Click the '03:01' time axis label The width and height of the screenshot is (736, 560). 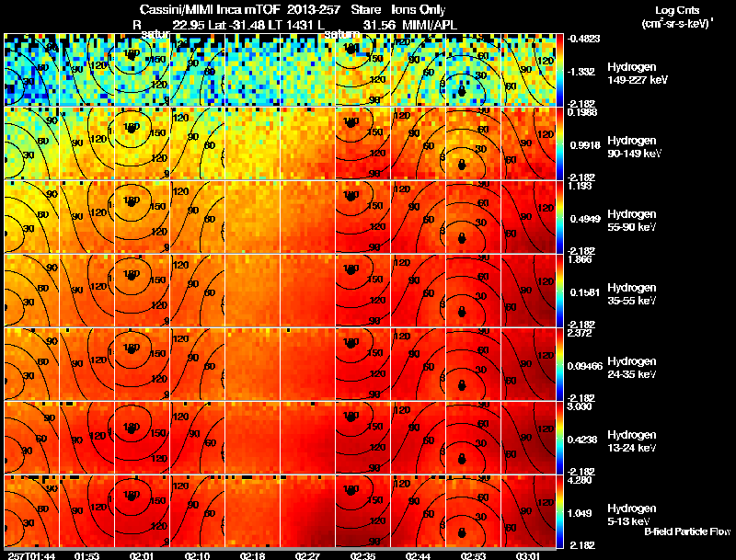528,555
